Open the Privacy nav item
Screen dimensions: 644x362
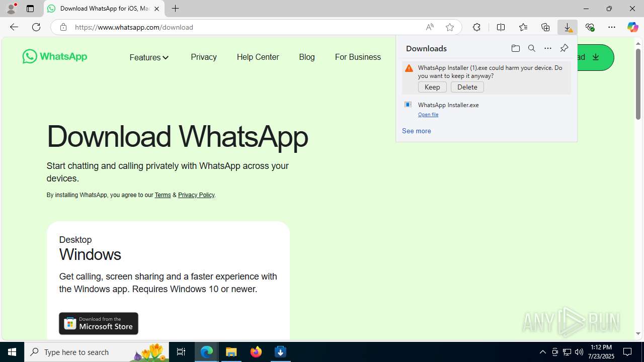click(204, 57)
